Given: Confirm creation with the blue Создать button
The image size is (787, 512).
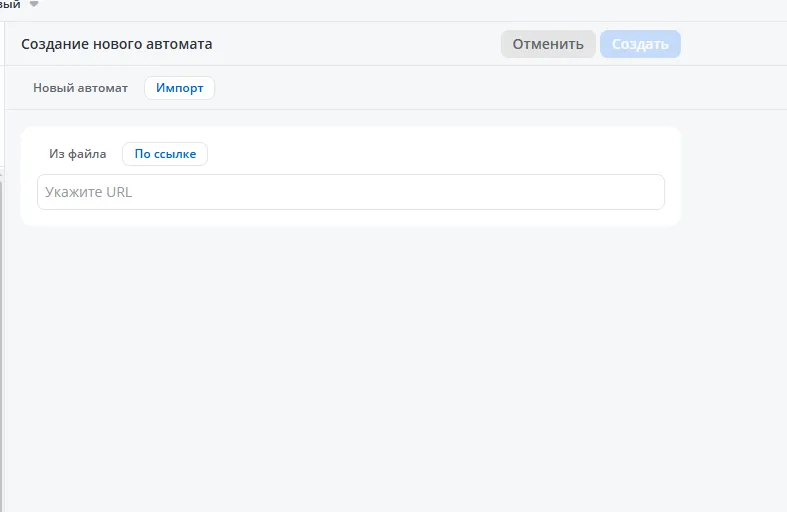Looking at the screenshot, I should (640, 44).
